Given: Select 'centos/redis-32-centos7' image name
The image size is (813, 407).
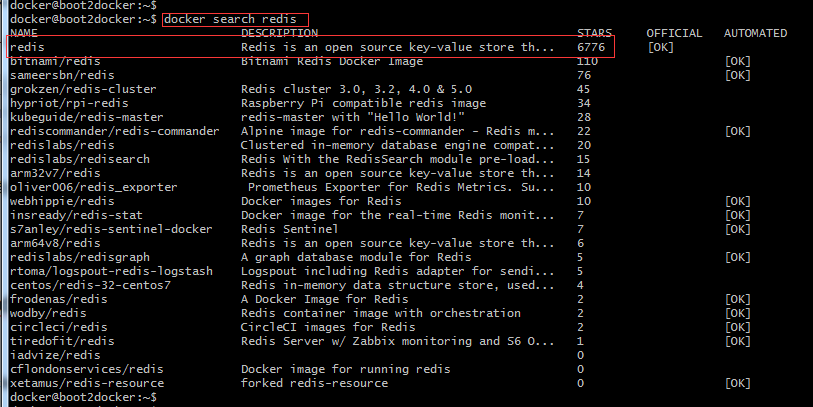Looking at the screenshot, I should pyautogui.click(x=90, y=285).
